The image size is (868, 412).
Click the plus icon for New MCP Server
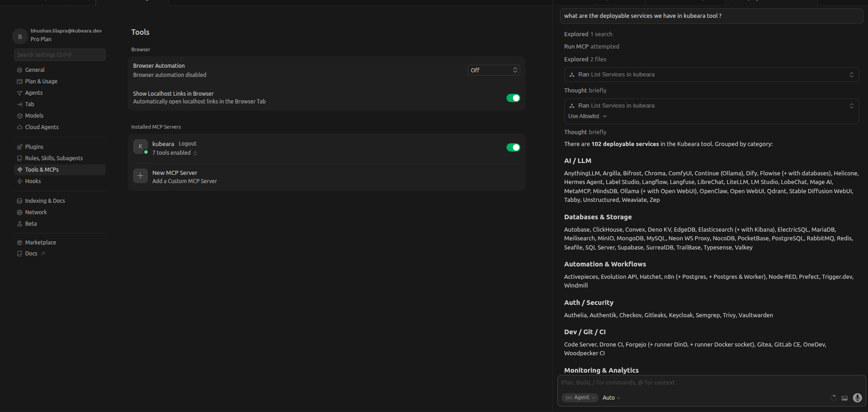pos(140,176)
